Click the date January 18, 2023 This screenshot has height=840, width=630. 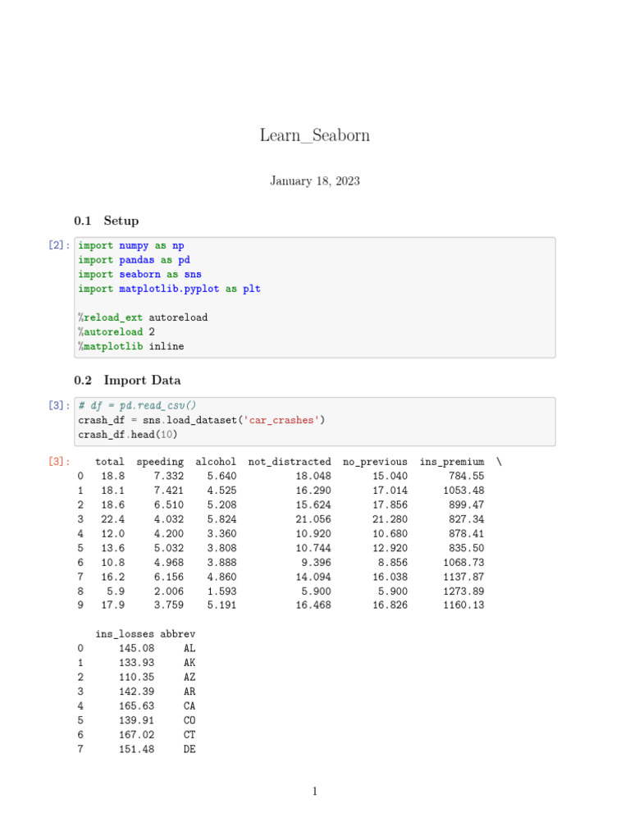pos(314,180)
